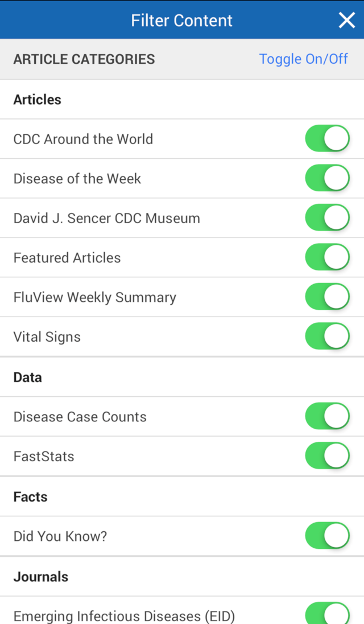
Task: Turn off Vital Signs switch
Action: [327, 336]
